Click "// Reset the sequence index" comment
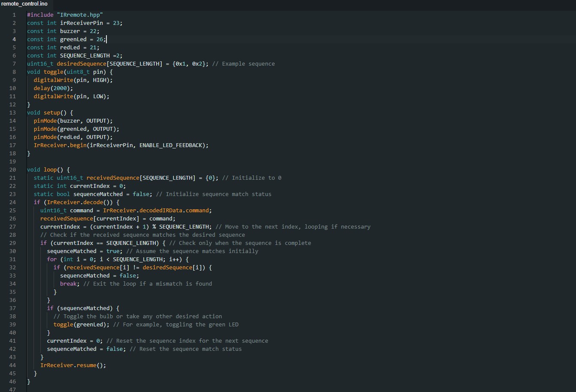The image size is (576, 392). tap(187, 341)
